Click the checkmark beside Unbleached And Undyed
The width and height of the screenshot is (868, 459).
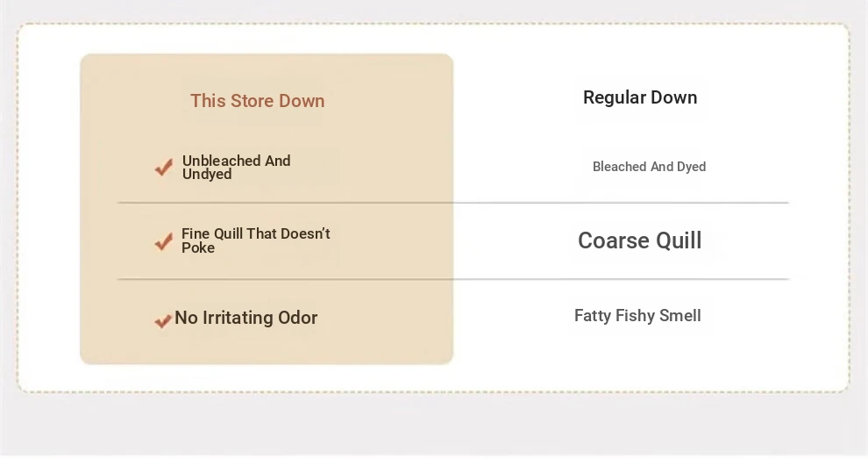tap(163, 168)
